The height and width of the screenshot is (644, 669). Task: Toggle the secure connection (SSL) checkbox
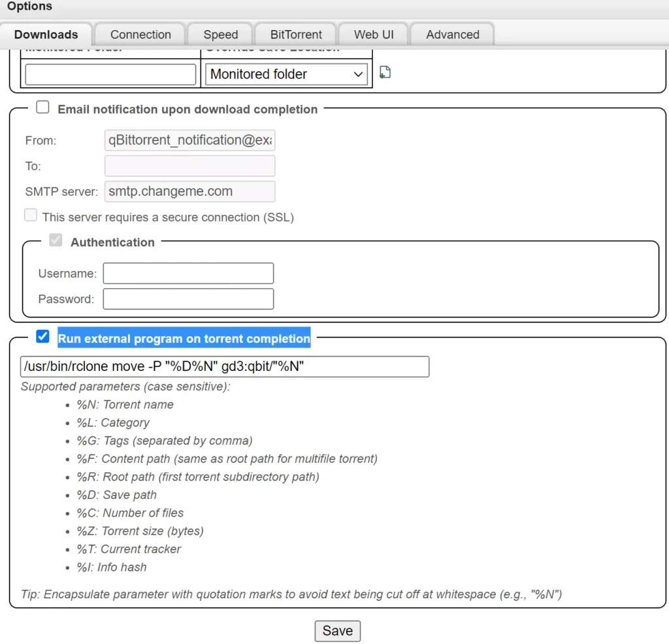[31, 216]
